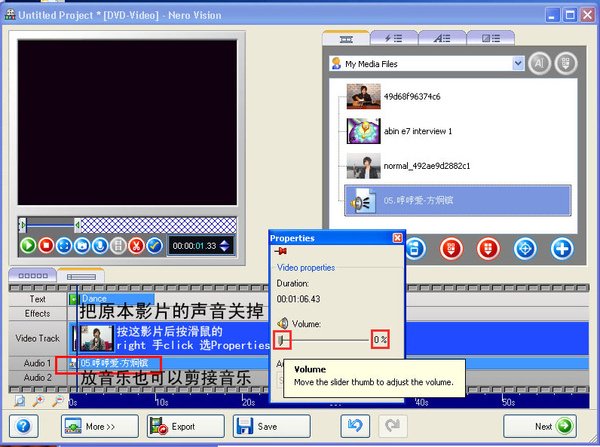Click the More >> button
600x447 pixels.
[x=100, y=426]
